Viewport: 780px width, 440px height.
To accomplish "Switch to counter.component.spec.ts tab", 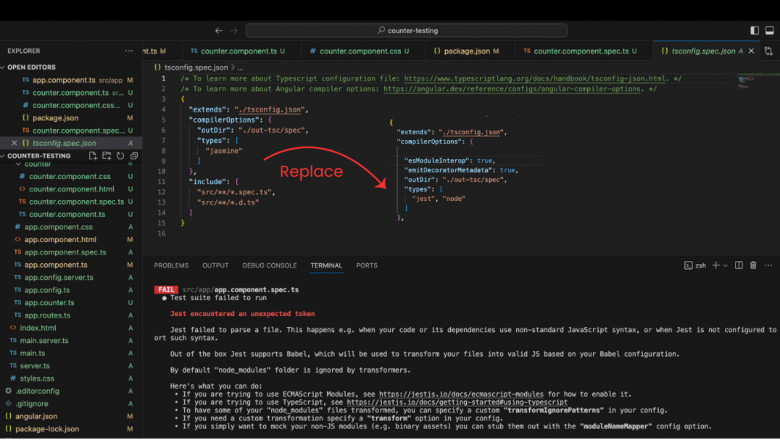I will coord(581,51).
